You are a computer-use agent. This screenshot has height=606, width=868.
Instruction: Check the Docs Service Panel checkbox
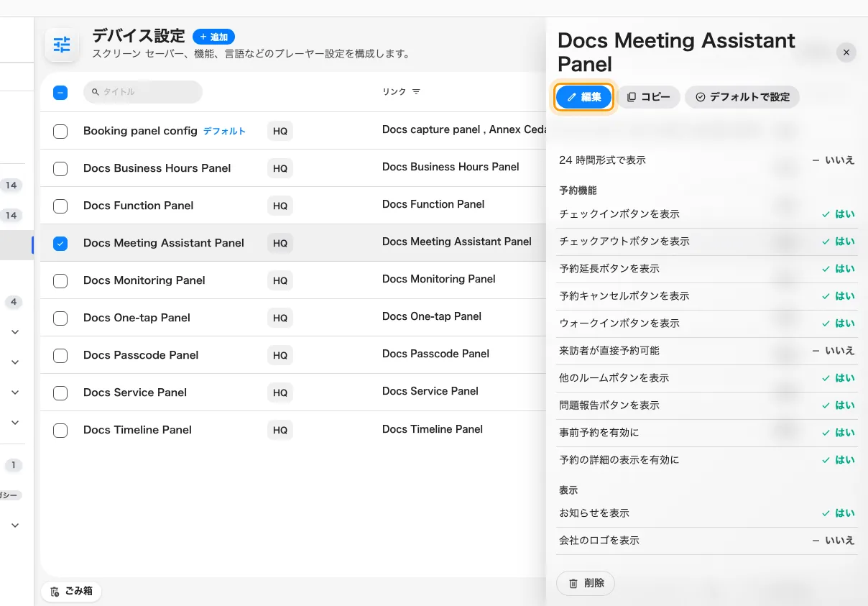(x=60, y=392)
